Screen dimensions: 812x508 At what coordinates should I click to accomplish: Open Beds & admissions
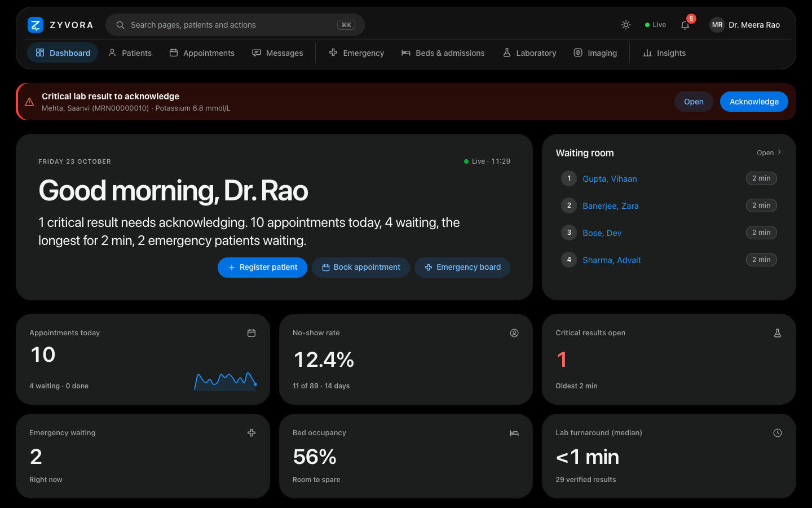point(443,53)
